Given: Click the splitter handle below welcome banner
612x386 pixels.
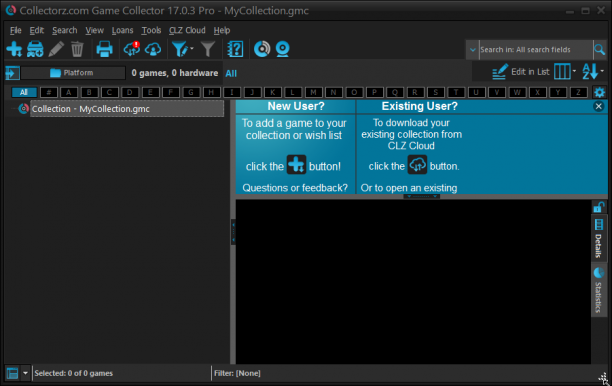Looking at the screenshot, I should 422,196.
